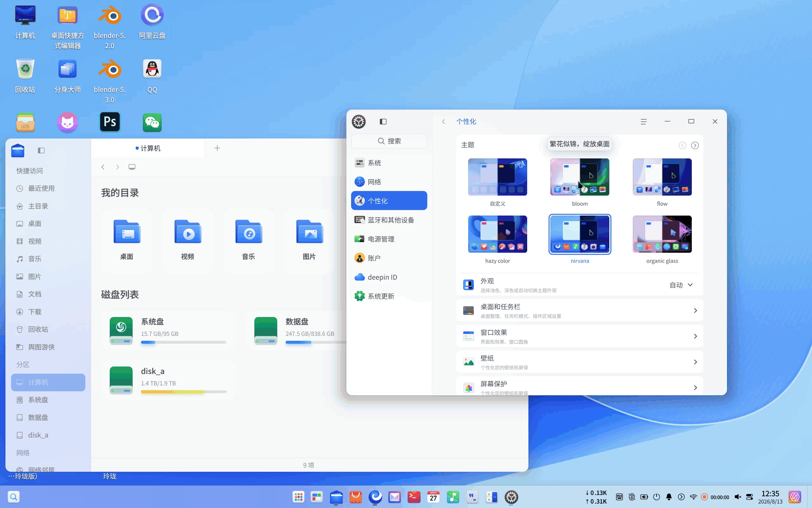Expand the 壁纸 settings row
This screenshot has width=812, height=508.
click(579, 362)
